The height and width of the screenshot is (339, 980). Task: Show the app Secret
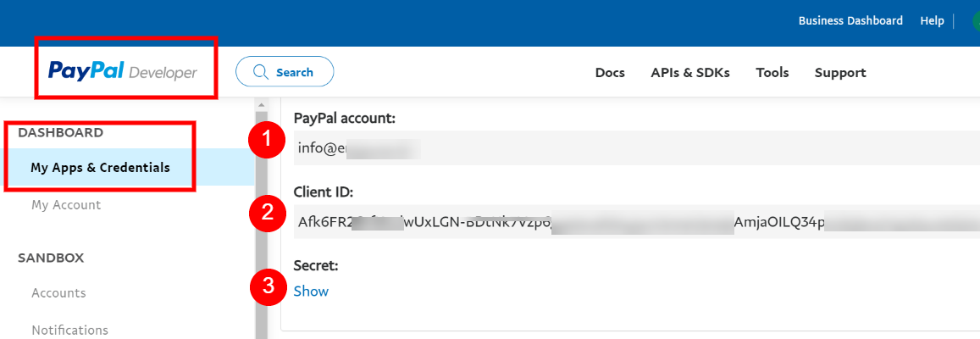(x=311, y=291)
